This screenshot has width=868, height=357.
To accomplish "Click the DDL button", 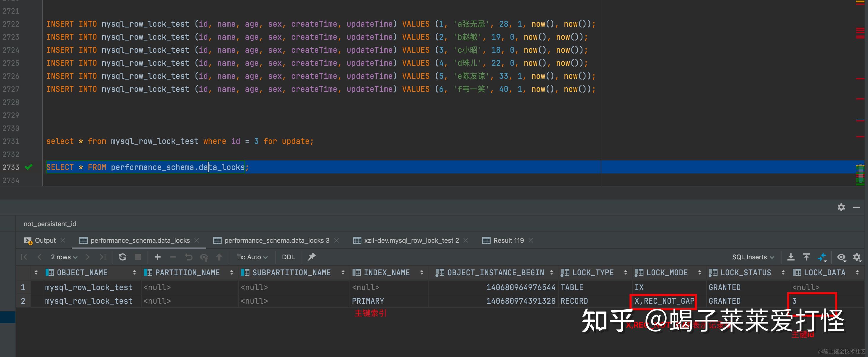I will click(288, 257).
